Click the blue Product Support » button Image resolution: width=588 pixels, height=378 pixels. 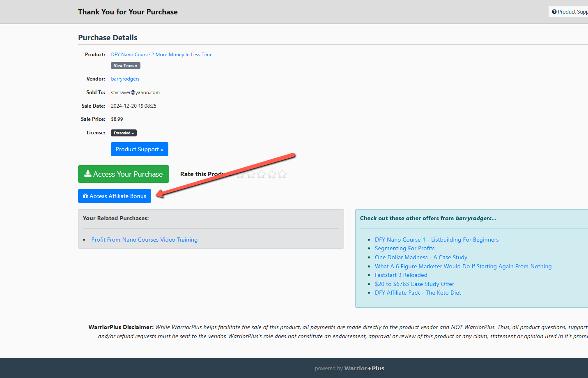(140, 149)
